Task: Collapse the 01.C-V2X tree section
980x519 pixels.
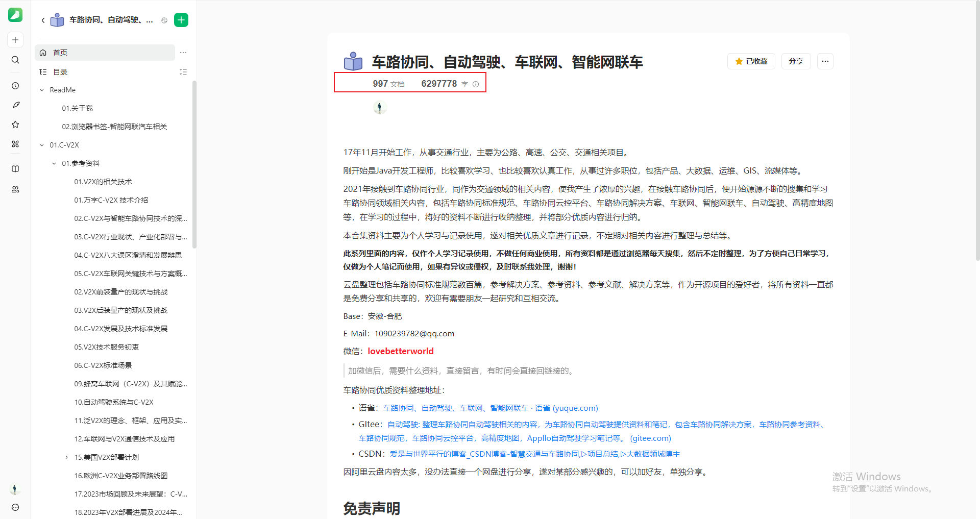Action: [42, 145]
